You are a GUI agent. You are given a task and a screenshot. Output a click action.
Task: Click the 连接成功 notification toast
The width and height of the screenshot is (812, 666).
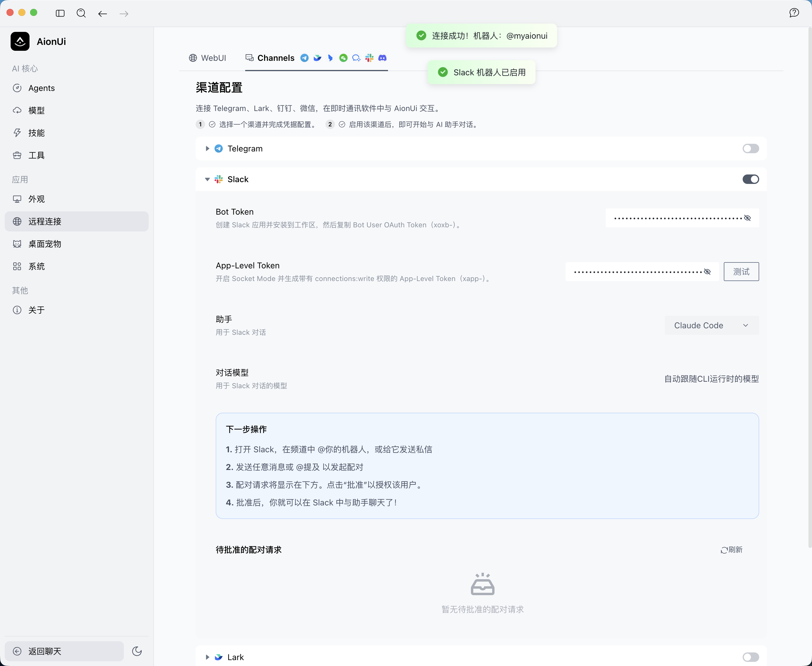pyautogui.click(x=481, y=36)
